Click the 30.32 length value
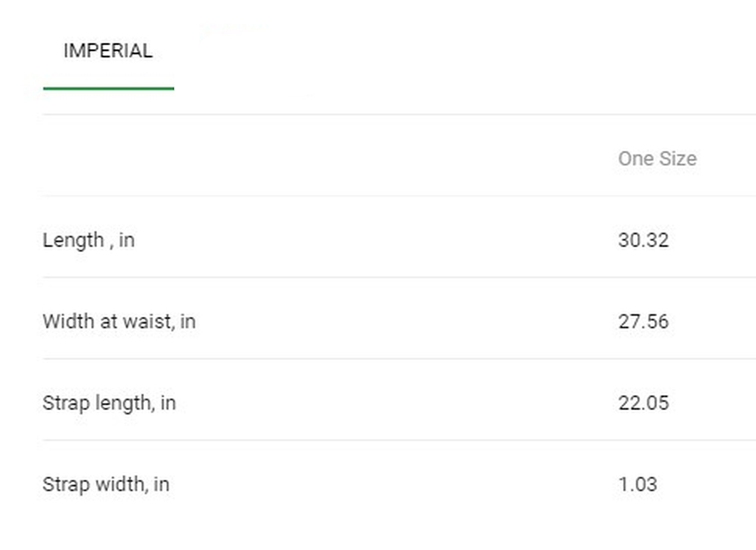The height and width of the screenshot is (550, 756). click(643, 240)
